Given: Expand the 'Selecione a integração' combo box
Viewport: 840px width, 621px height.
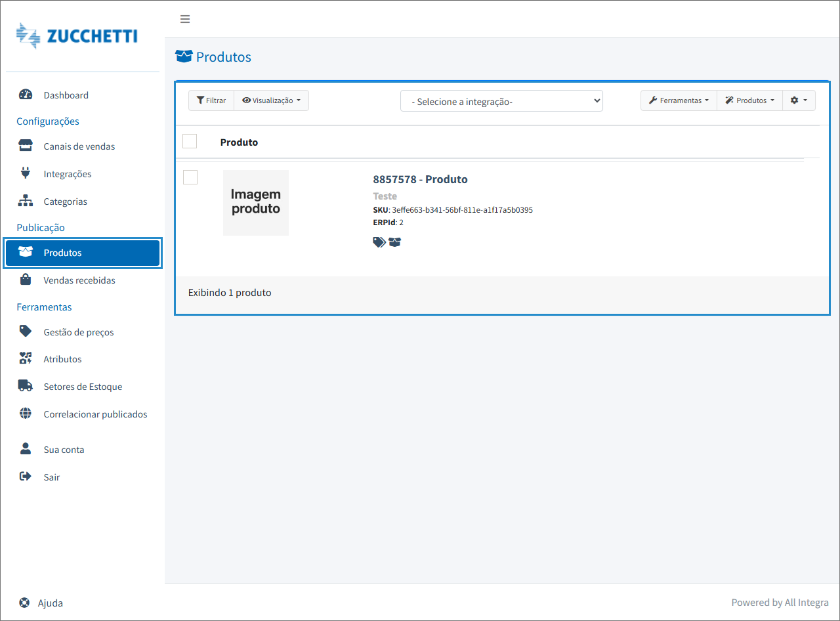Looking at the screenshot, I should click(501, 101).
